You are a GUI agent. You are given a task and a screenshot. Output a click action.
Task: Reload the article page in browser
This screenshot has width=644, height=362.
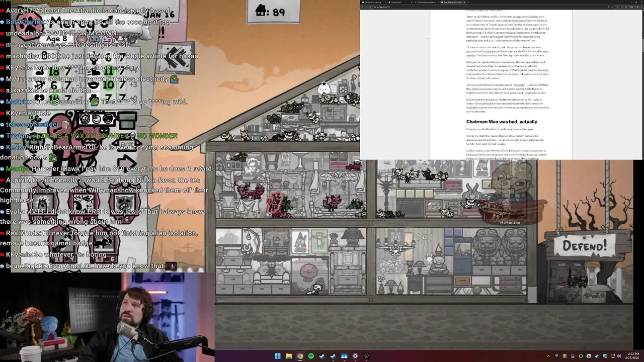coord(370,7)
